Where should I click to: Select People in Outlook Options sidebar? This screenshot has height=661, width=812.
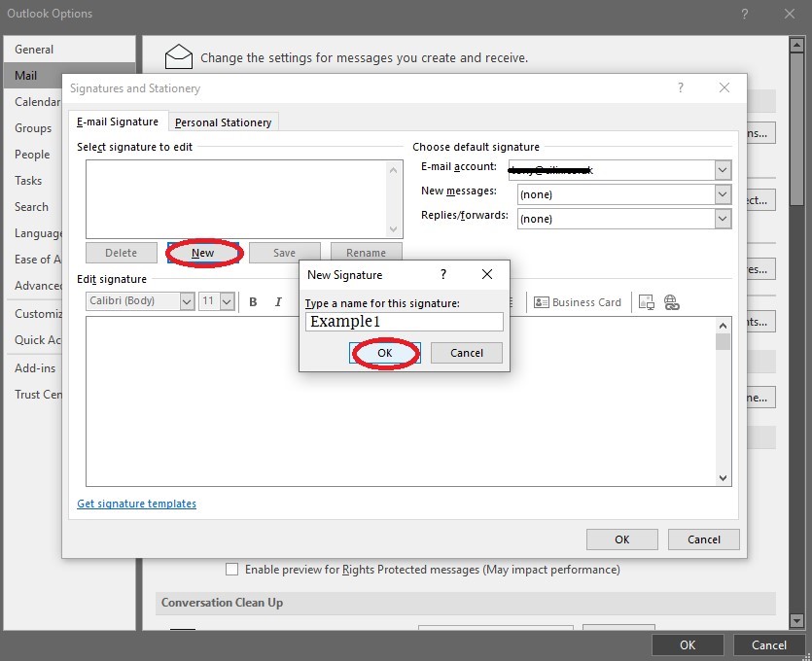coord(33,155)
